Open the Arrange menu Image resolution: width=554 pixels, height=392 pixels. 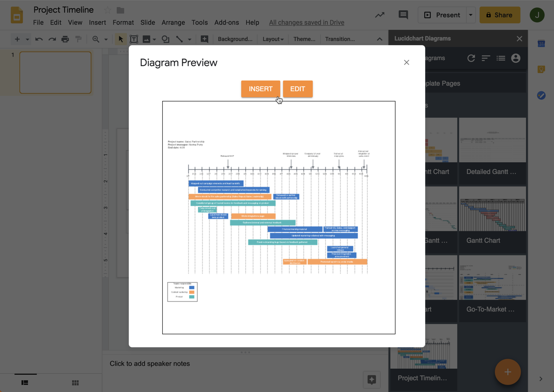click(173, 22)
